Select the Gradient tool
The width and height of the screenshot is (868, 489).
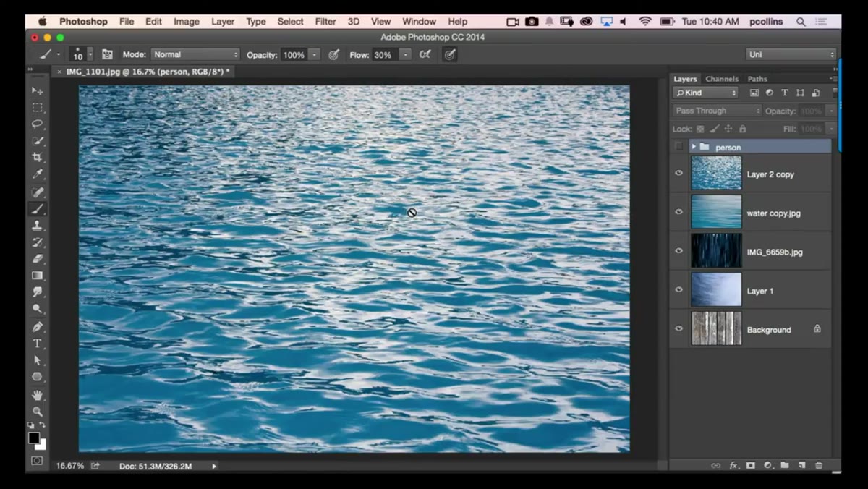click(x=37, y=276)
